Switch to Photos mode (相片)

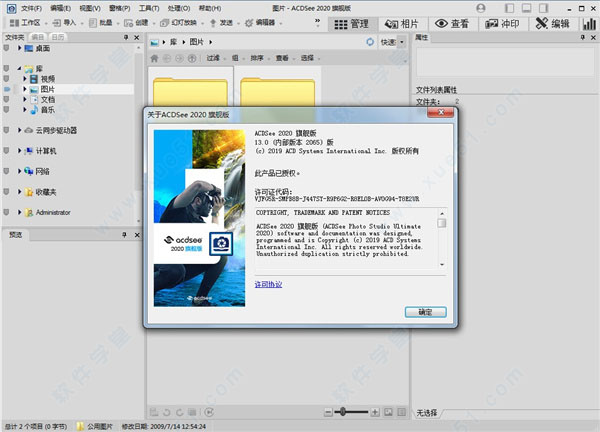coord(401,24)
